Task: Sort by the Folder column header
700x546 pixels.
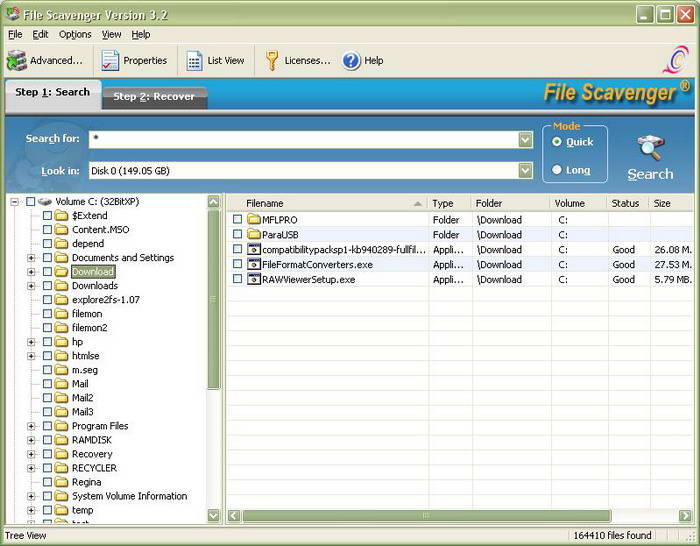Action: pos(510,203)
